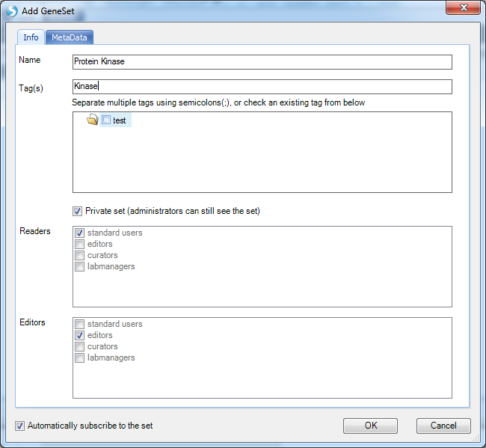486x448 pixels.
Task: Uncheck the Private set checkbox
Action: [77, 211]
